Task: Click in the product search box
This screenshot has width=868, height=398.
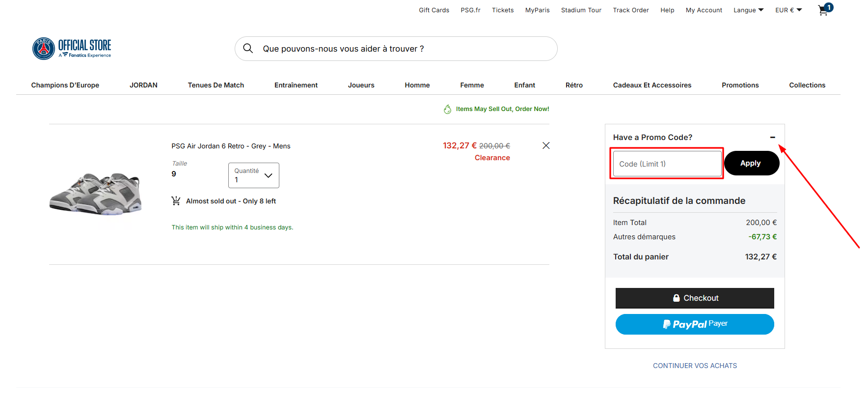Action: [396, 49]
